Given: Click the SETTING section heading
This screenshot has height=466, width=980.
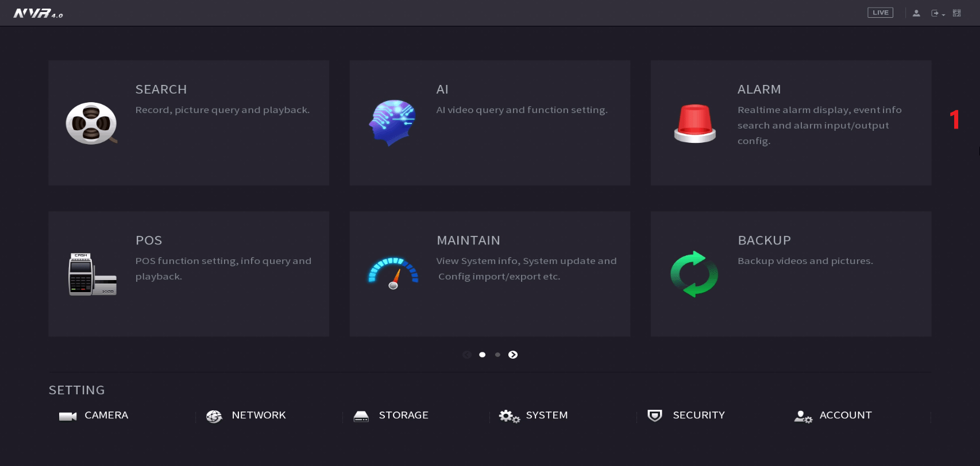Looking at the screenshot, I should 77,390.
